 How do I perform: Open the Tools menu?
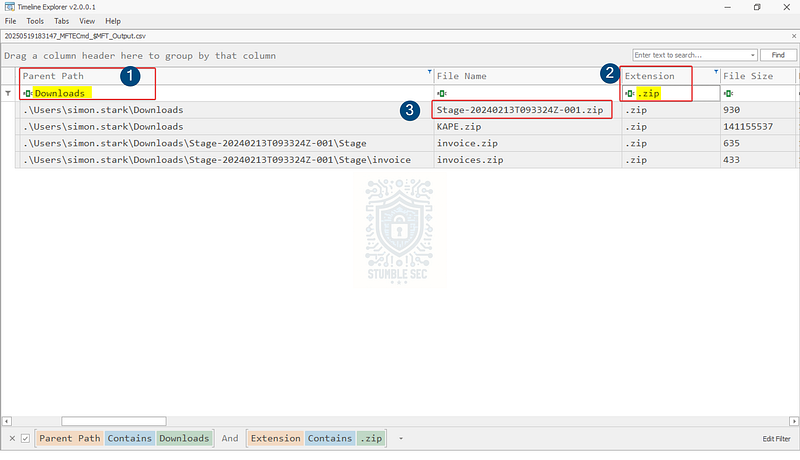pyautogui.click(x=35, y=21)
